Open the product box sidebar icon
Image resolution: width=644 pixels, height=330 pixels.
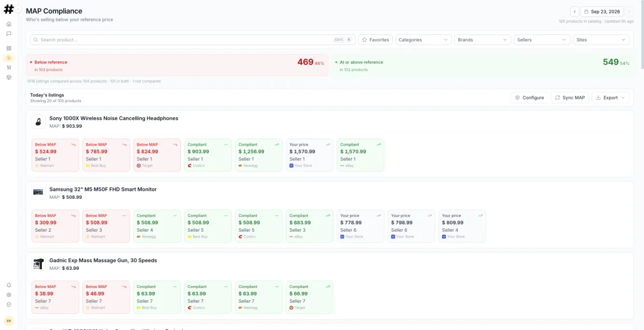tap(9, 77)
